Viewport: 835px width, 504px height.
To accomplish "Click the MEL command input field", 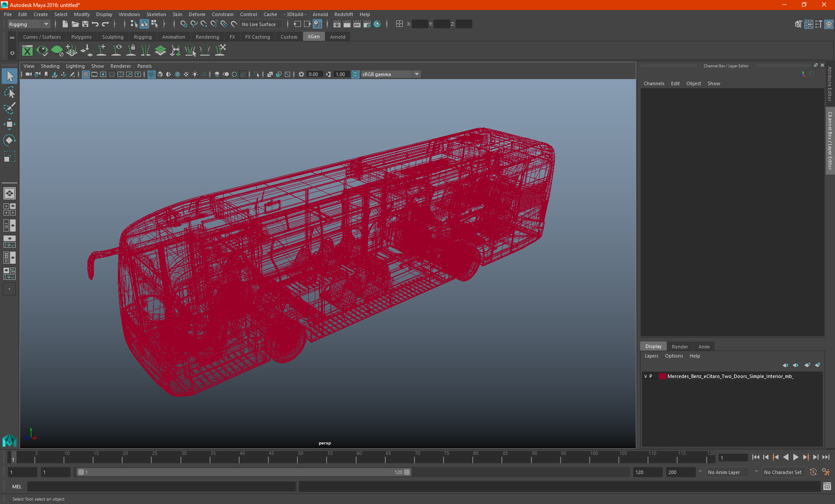I will 161,487.
